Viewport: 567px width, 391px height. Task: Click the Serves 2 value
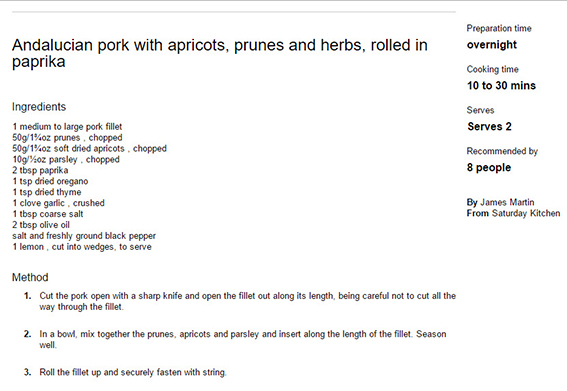(x=489, y=127)
